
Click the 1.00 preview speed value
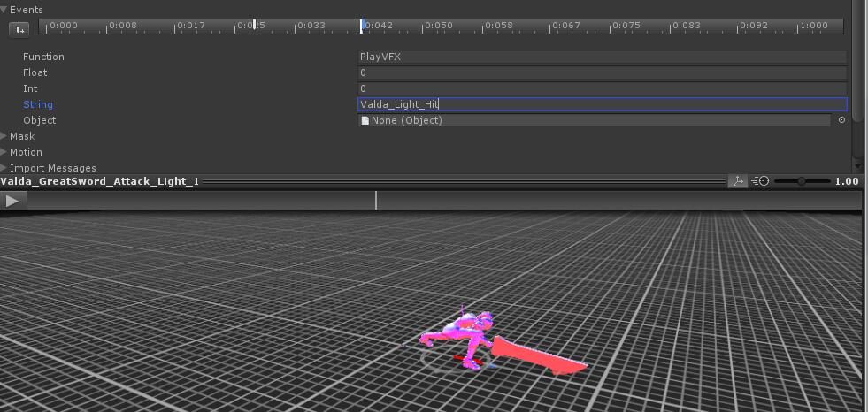click(847, 181)
